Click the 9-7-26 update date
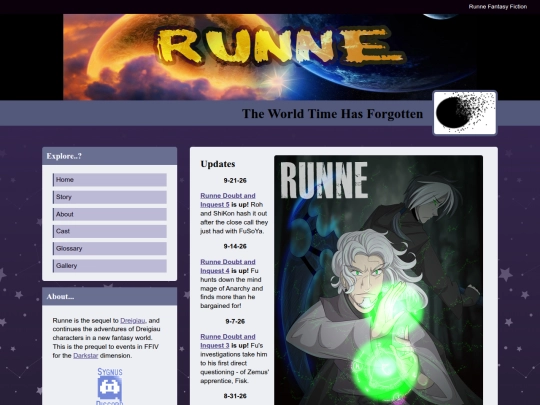 (235, 321)
